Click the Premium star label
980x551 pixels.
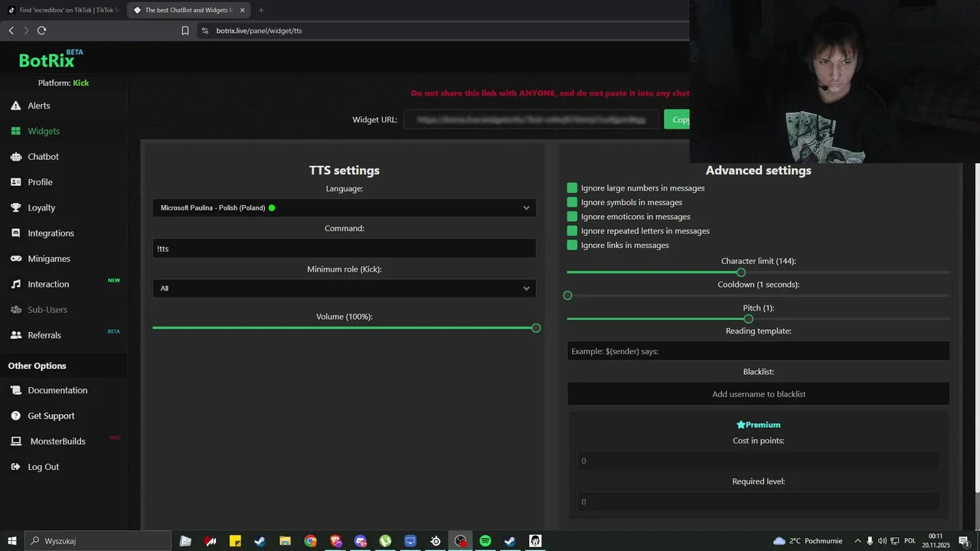tap(758, 425)
